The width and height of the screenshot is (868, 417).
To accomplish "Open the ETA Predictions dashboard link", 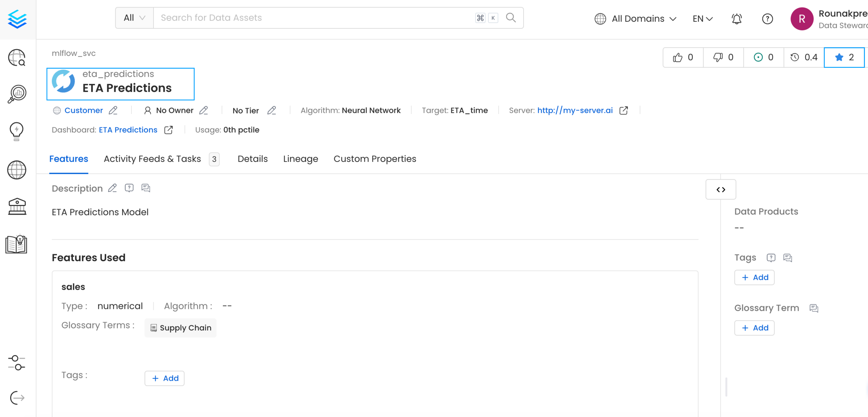I will click(x=128, y=130).
